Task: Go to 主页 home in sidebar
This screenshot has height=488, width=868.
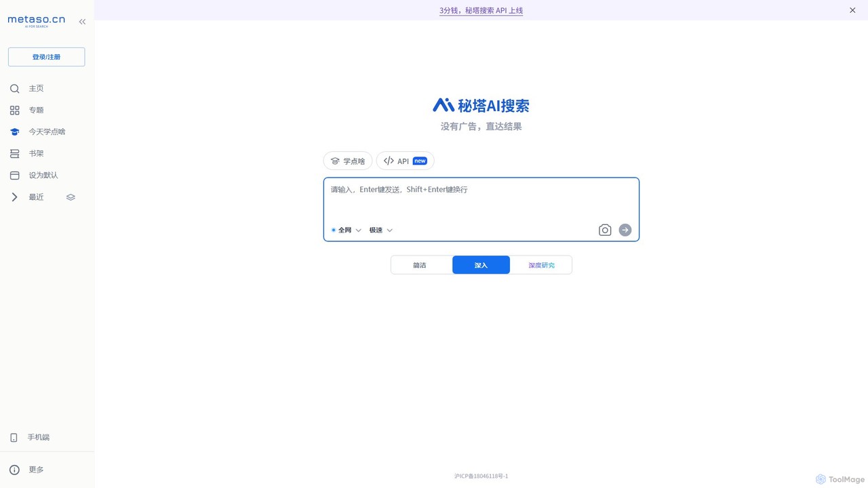Action: 36,89
